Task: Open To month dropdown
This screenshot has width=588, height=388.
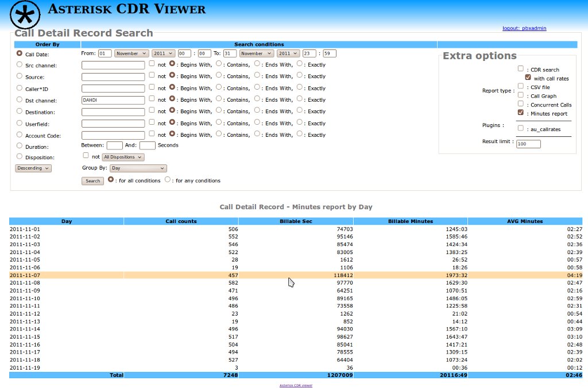Action: point(257,53)
